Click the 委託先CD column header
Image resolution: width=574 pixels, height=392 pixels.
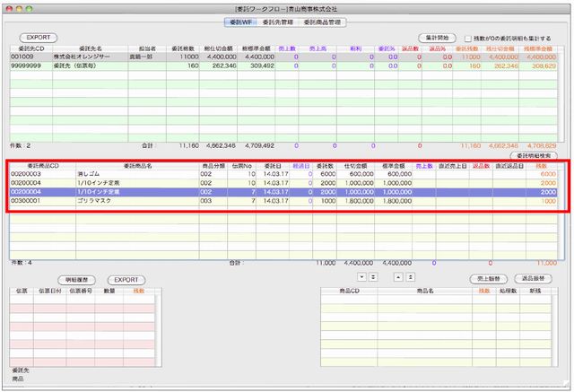coord(31,48)
